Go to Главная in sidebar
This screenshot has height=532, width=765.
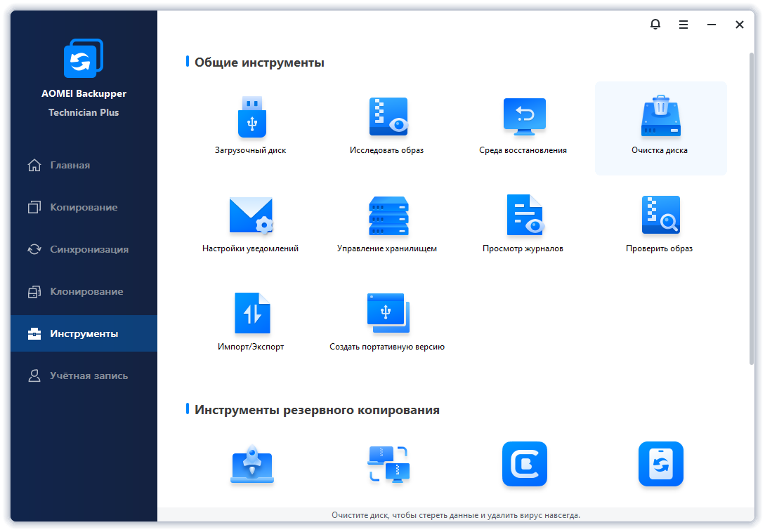point(70,166)
